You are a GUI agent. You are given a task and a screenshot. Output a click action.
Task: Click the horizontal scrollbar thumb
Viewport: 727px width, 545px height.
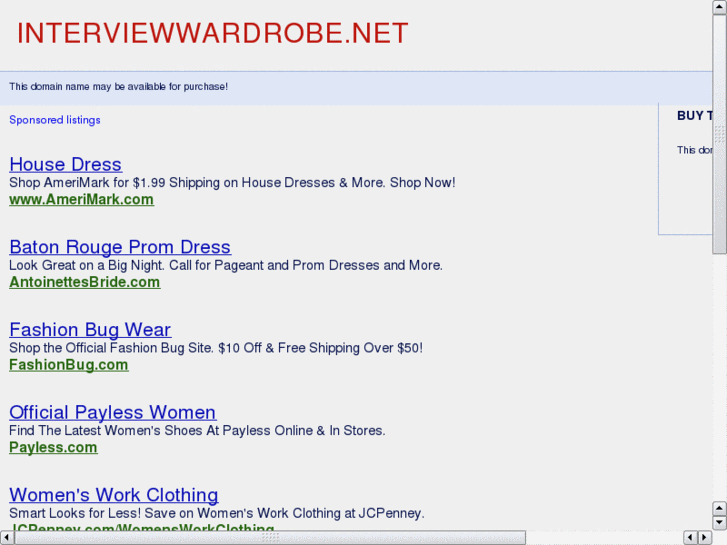pos(270,538)
